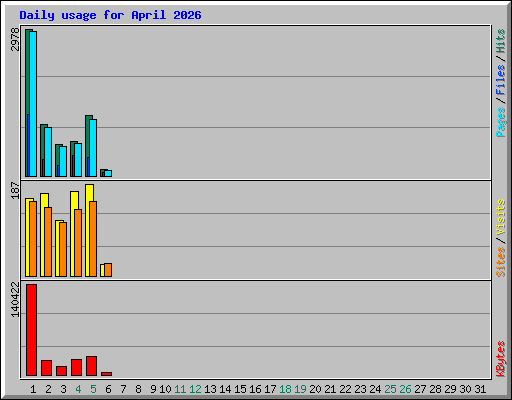Image resolution: width=512 pixels, height=400 pixels.
Task: Click day label 2 on the axis
Action: point(48,389)
